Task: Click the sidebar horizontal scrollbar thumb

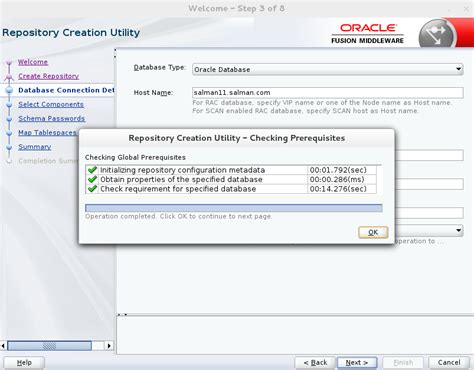Action: click(49, 346)
